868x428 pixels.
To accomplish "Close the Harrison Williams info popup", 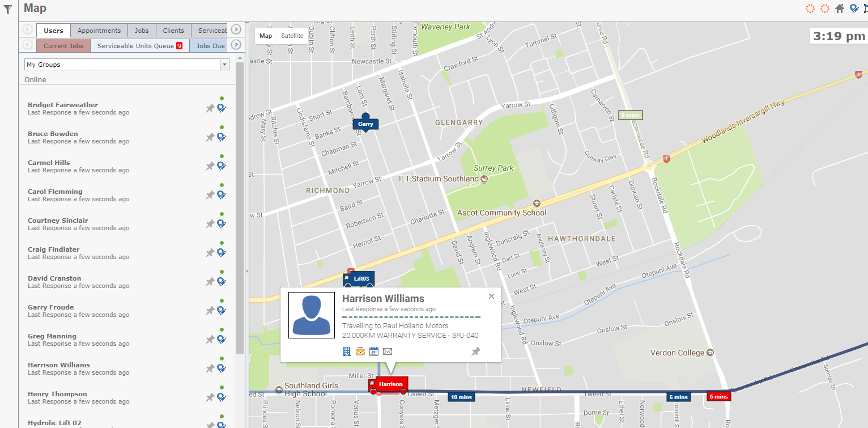I will [x=491, y=296].
